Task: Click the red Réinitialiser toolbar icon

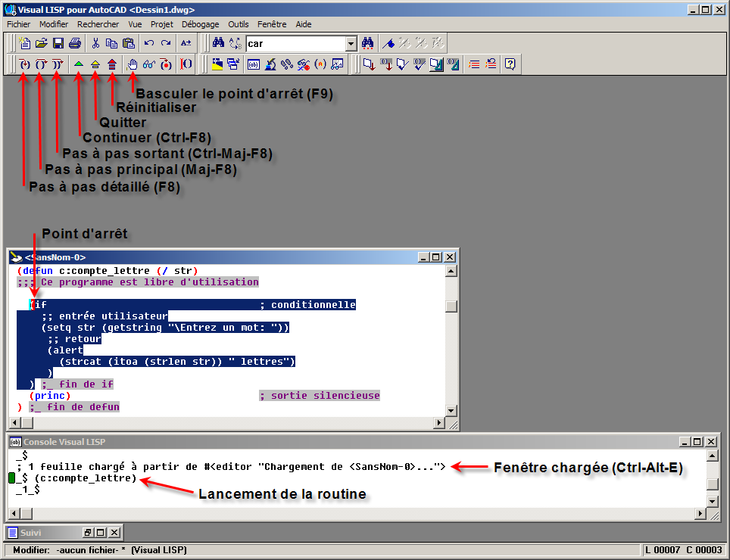Action: coord(112,64)
